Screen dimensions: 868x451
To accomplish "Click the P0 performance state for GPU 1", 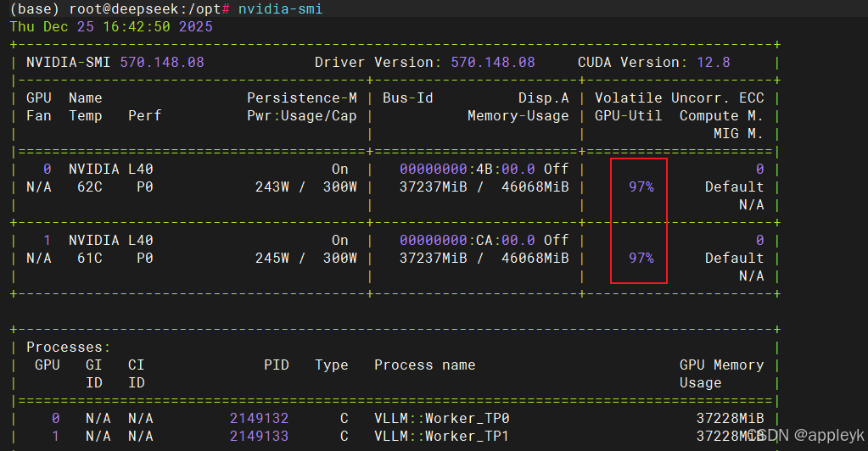I will pos(144,258).
